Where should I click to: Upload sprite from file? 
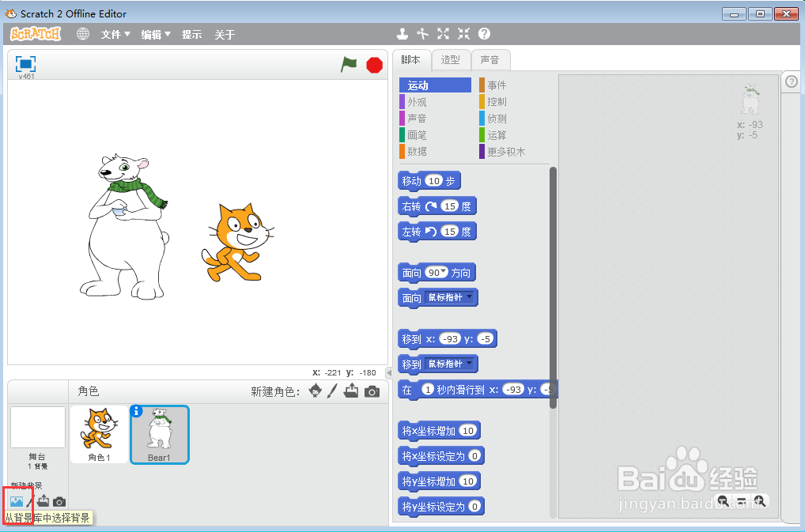(x=351, y=391)
